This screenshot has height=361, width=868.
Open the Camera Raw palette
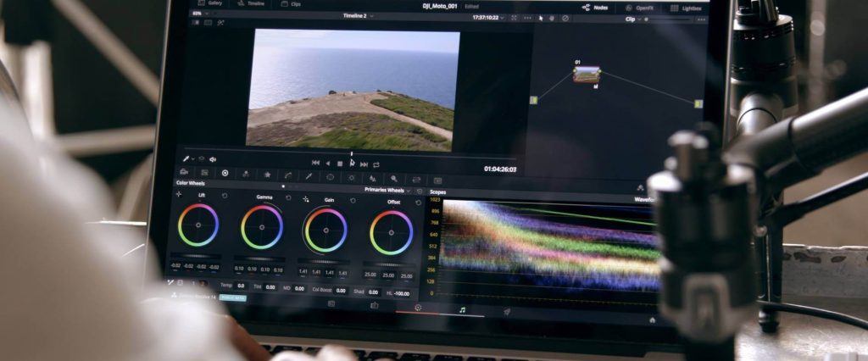point(184,172)
